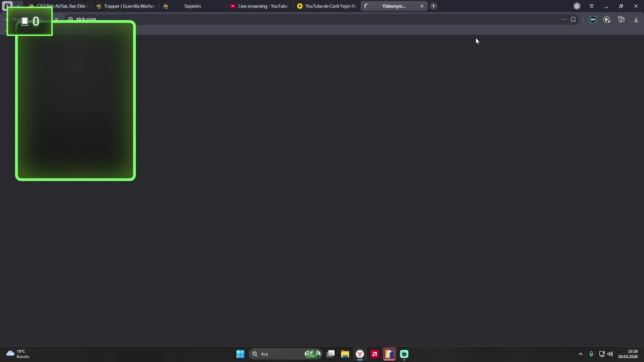Open the extensions icon beside downloads
Screen dimensions: 644x362
tap(621, 20)
